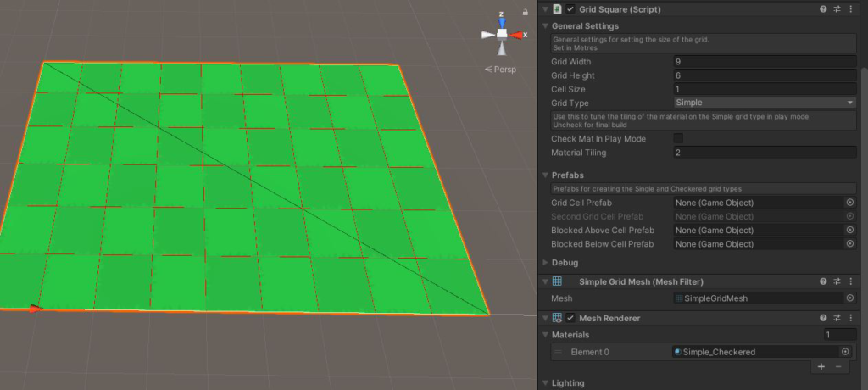The image size is (868, 390).
Task: Click the Element 0 label
Action: (590, 352)
